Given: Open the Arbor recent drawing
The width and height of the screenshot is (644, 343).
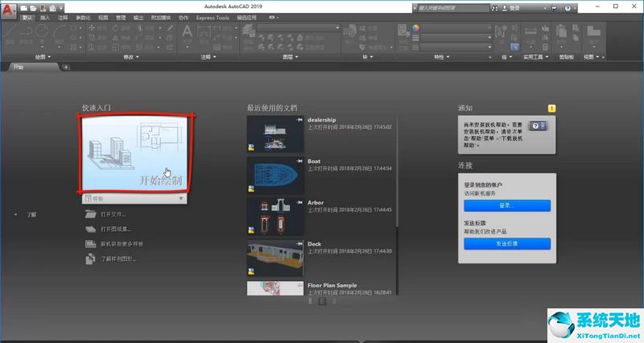Looking at the screenshot, I should 275,217.
